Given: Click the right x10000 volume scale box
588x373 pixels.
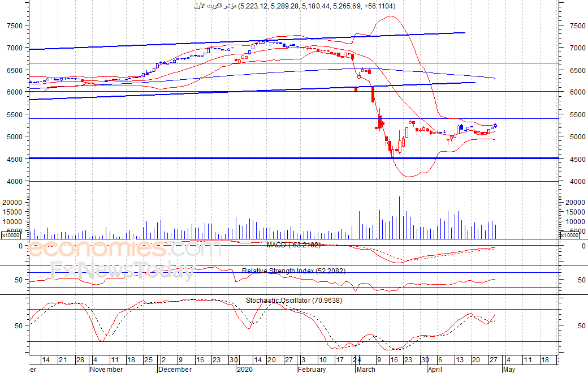Looking at the screenshot, I should coord(569,235).
